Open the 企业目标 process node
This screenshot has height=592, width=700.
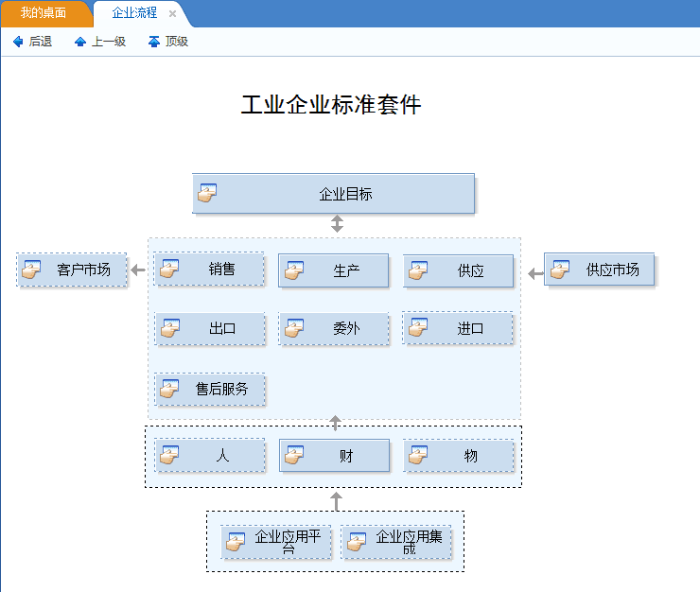coord(333,194)
